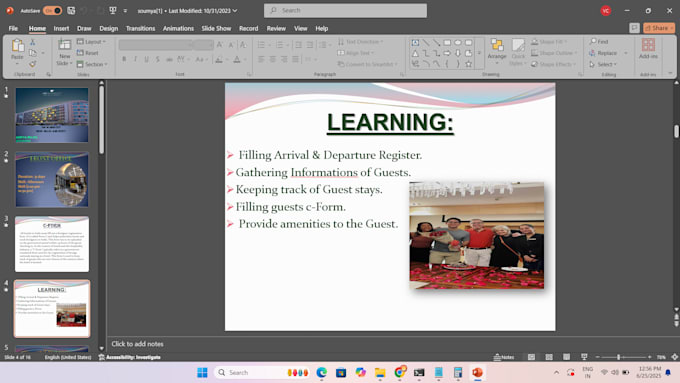The height and width of the screenshot is (383, 680).
Task: Click the Add-ins icon
Action: tap(648, 45)
